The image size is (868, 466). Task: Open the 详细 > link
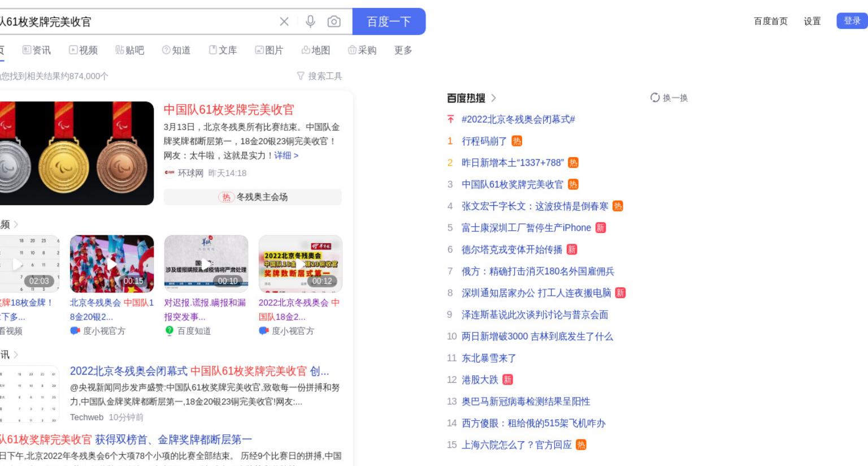click(287, 156)
